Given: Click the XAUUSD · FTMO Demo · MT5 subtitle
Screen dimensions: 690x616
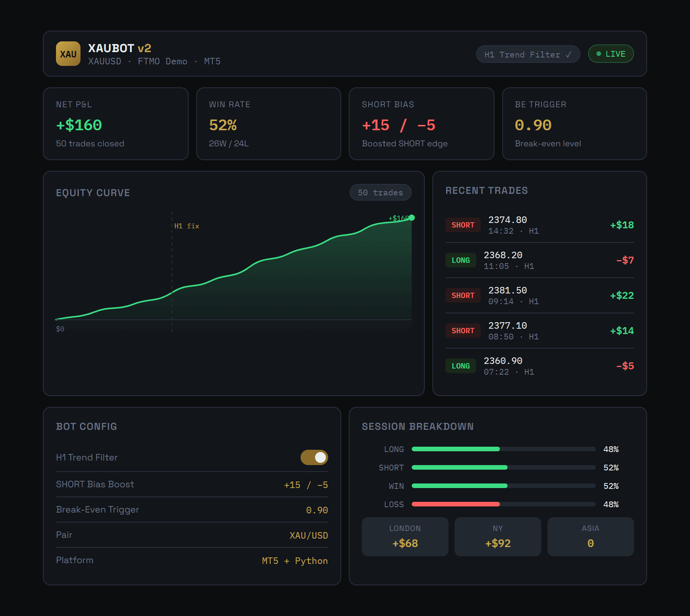Looking at the screenshot, I should point(154,61).
